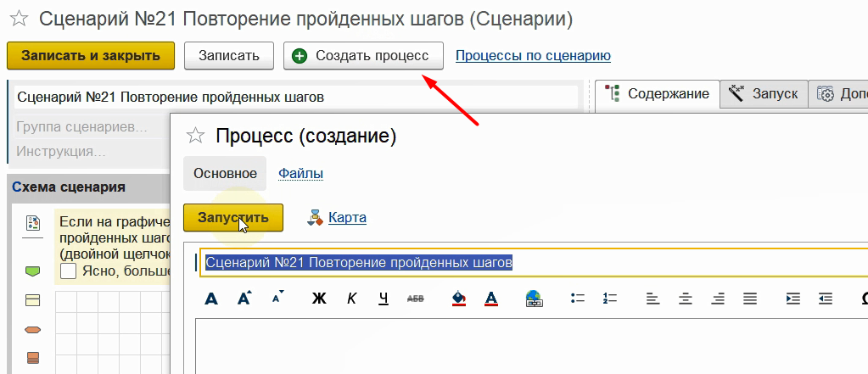The width and height of the screenshot is (868, 374).
Task: Check the 'Ясно, больше' checkbox
Action: tap(69, 271)
